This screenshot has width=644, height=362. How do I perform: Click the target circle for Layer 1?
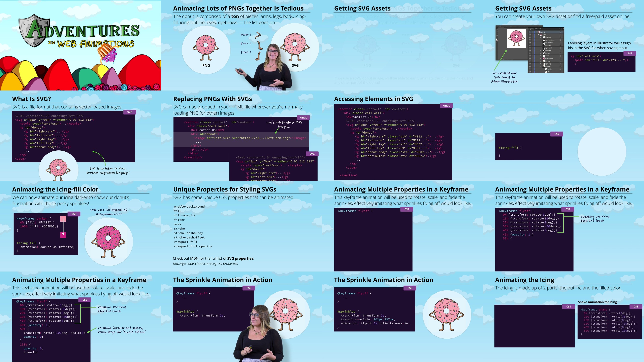pyautogui.click(x=560, y=32)
